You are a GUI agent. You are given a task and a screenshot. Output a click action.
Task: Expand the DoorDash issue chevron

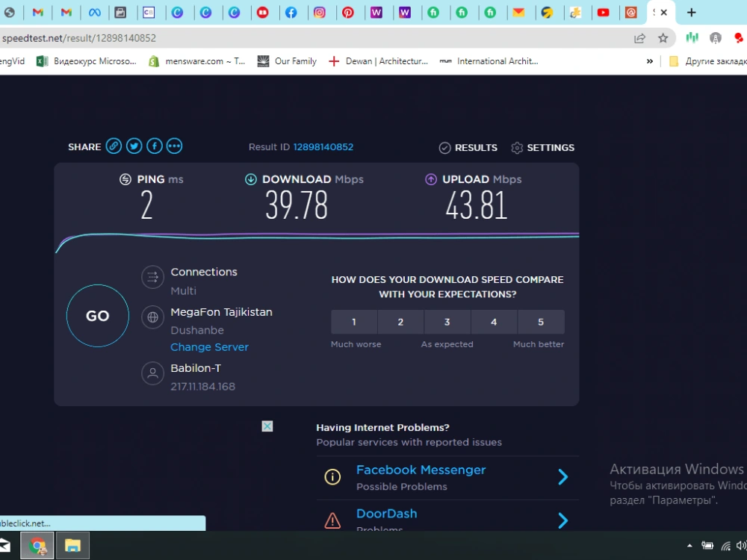coord(562,520)
